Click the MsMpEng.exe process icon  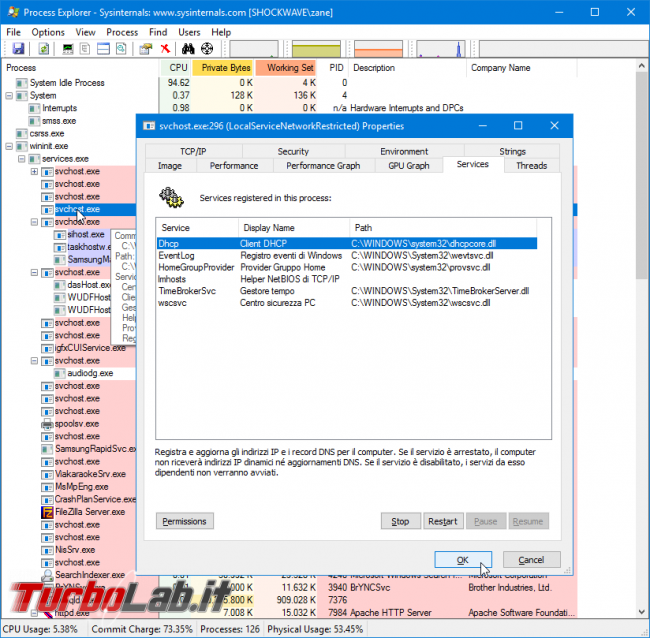click(x=47, y=487)
